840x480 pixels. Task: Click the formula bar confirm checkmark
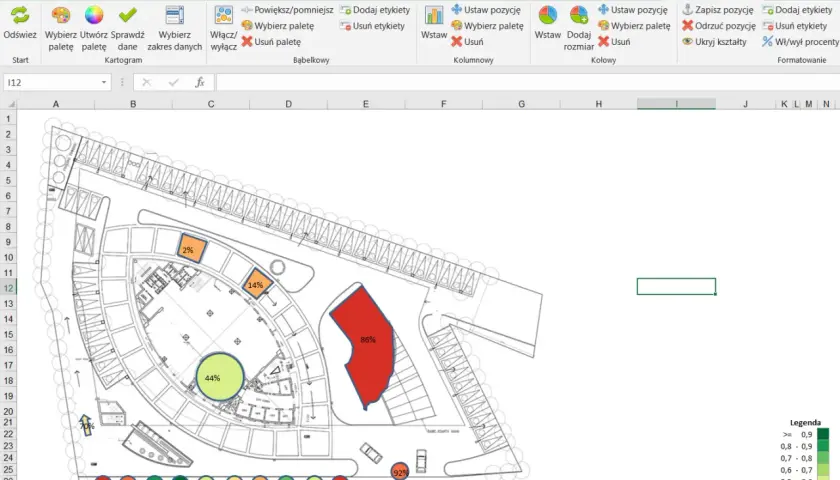tap(173, 82)
